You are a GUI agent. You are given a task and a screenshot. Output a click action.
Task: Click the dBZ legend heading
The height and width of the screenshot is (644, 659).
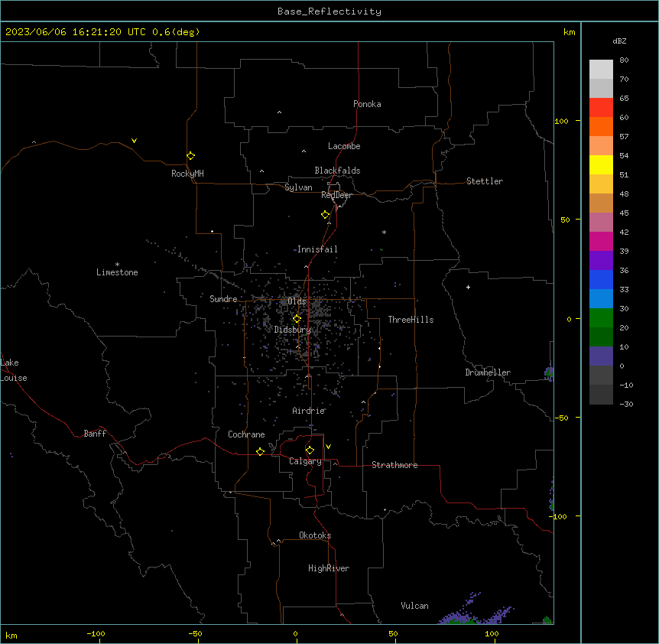(x=619, y=41)
